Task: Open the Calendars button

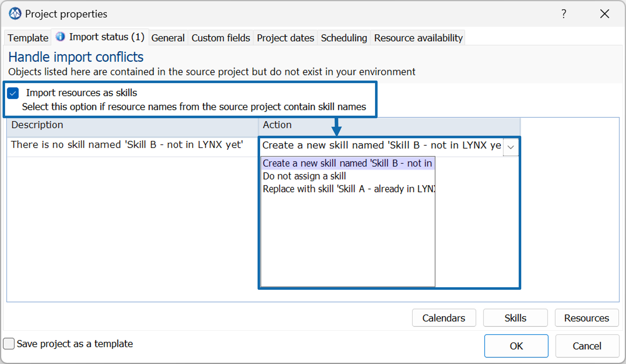Action: point(444,318)
